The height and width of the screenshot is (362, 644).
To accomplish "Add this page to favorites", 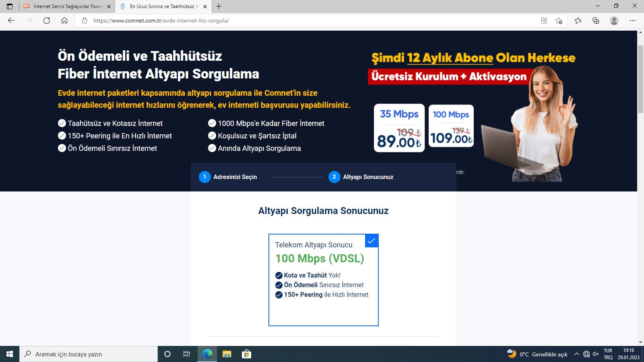I will (x=559, y=21).
